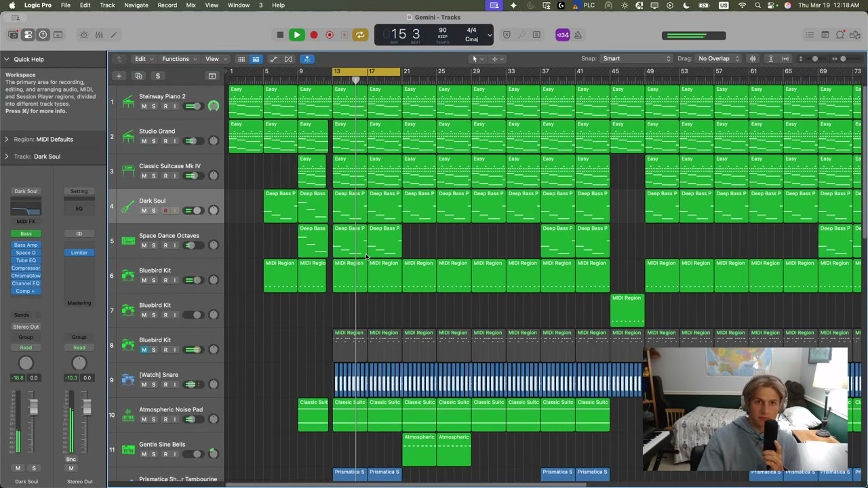Screen dimensions: 868x488
Task: Open the Navigate menu
Action: 136,5
